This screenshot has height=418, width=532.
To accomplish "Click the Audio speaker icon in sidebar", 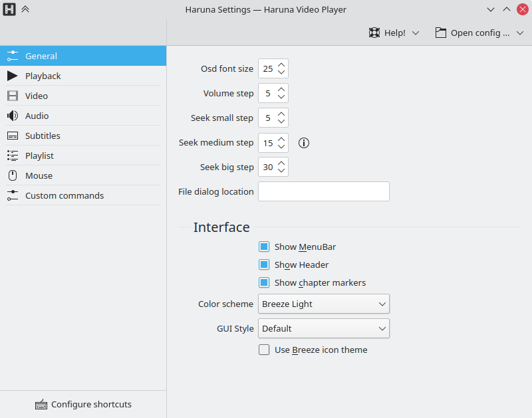I will point(12,116).
